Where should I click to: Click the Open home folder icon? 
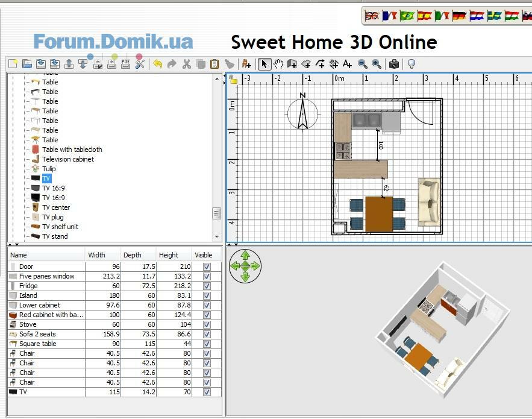27,64
